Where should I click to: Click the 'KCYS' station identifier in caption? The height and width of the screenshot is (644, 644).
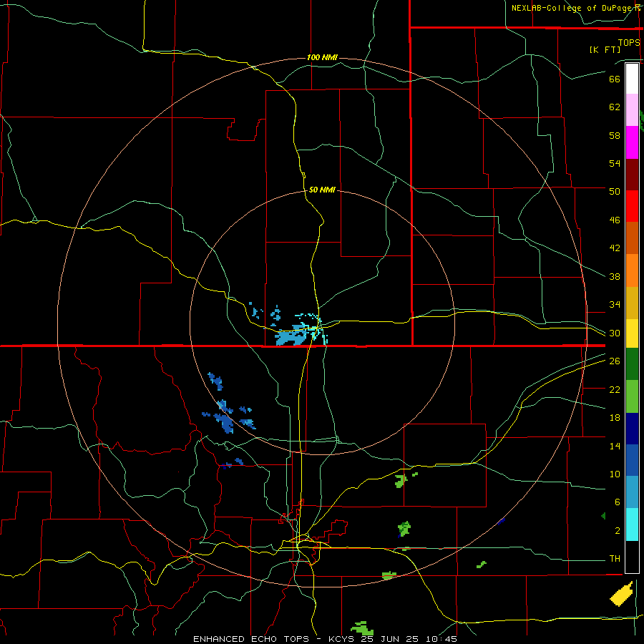pyautogui.click(x=342, y=639)
